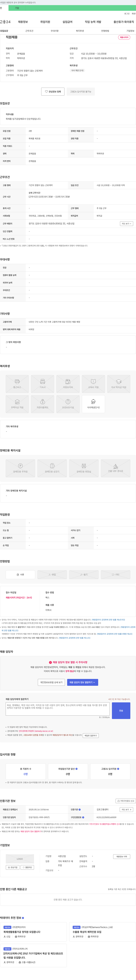Click the 거짓구인광고 신고 button
The height and width of the screenshot is (980, 136).
coord(126,801)
